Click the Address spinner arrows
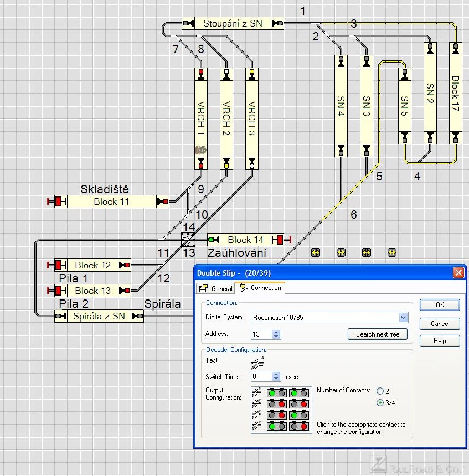 tap(276, 334)
